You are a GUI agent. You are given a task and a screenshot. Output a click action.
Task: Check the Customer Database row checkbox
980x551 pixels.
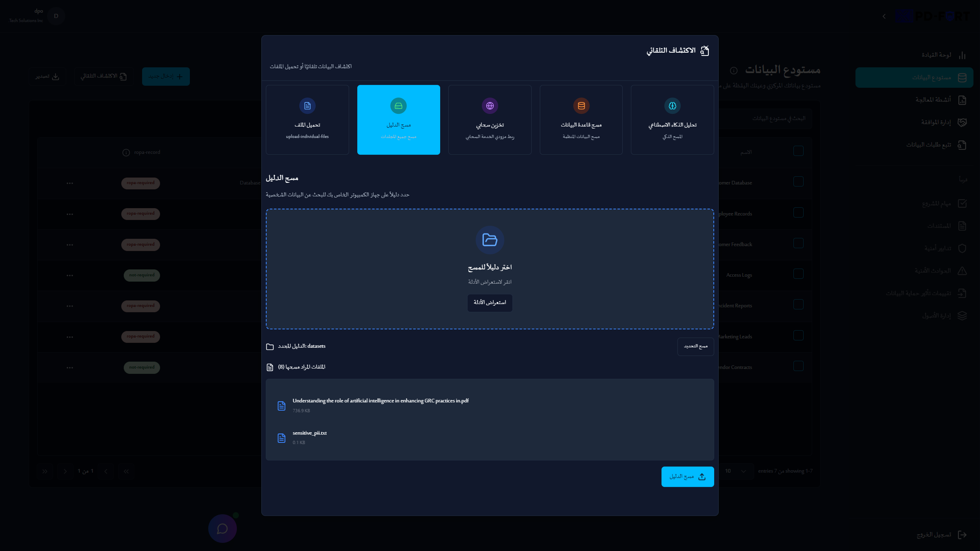[798, 181]
